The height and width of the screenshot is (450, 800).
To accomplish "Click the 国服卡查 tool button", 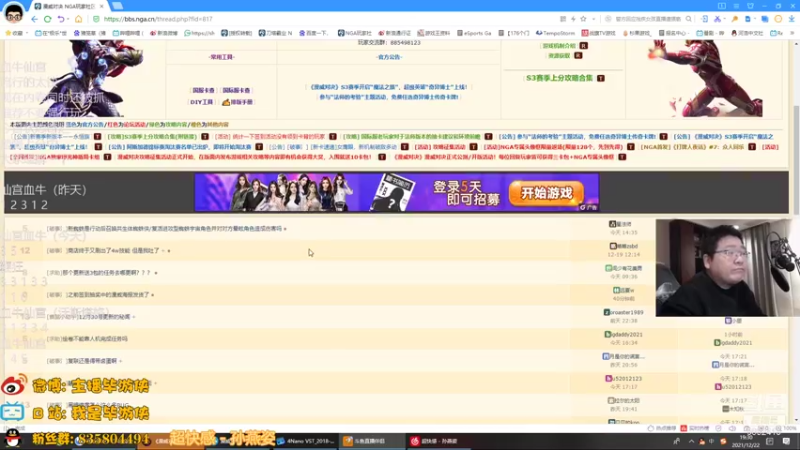I will 203,90.
